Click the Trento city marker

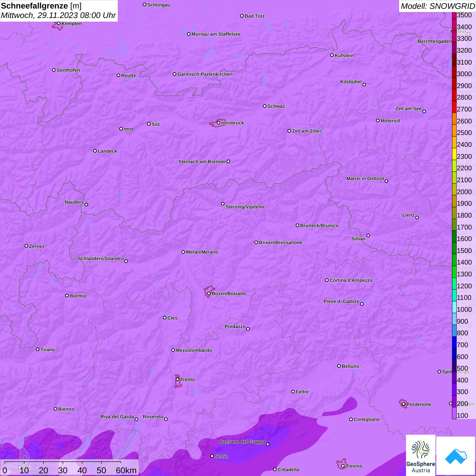click(x=177, y=379)
